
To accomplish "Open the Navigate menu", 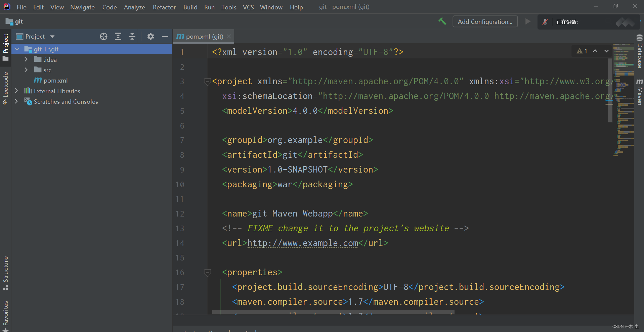I will pos(82,7).
